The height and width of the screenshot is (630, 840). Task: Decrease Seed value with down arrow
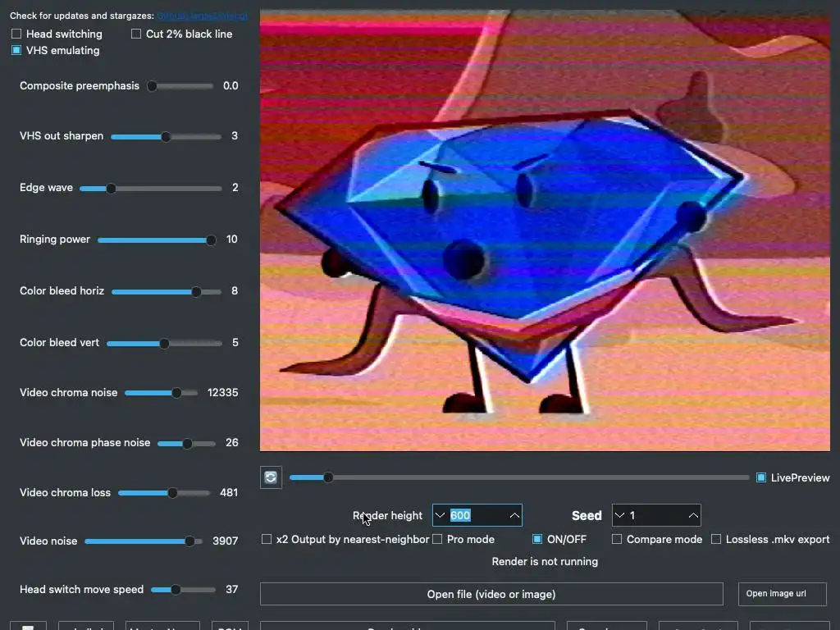620,515
